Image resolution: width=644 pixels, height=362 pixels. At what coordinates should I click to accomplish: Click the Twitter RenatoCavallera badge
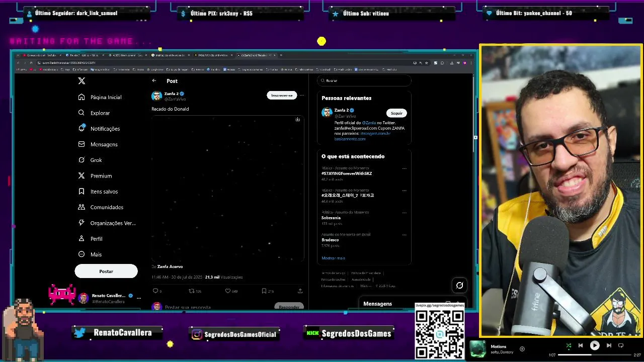click(117, 332)
